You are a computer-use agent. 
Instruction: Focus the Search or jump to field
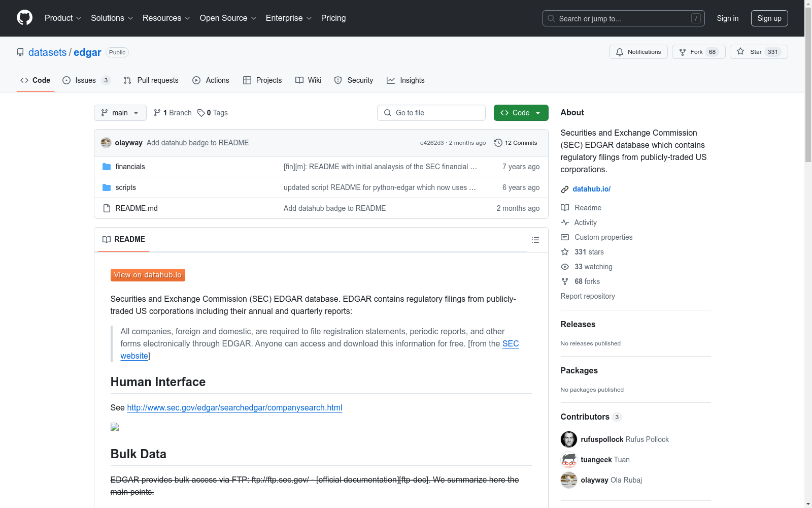[624, 18]
